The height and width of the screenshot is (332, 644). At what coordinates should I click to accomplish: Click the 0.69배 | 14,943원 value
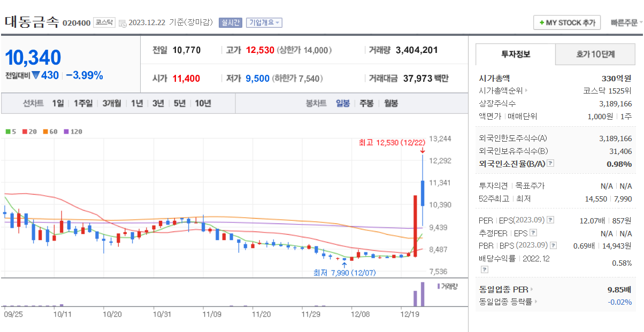click(602, 245)
